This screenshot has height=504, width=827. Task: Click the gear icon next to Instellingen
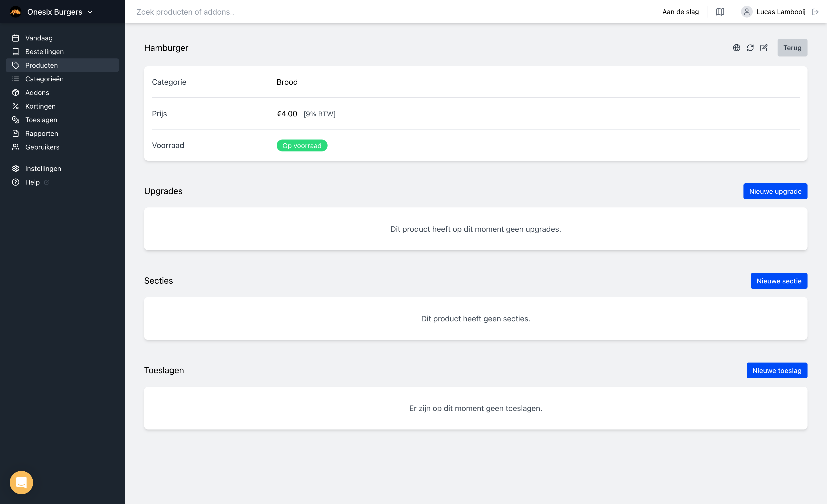point(15,168)
